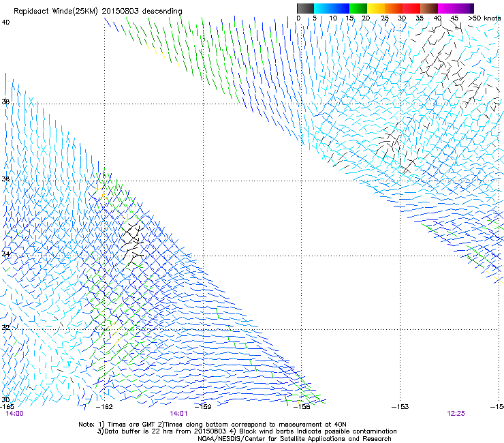Click the '20150803' date in the title
This screenshot has height=443, width=504.
(x=120, y=11)
